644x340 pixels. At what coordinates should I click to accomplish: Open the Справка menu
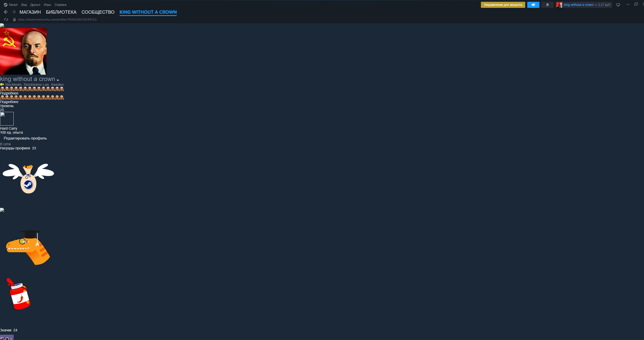coord(61,5)
